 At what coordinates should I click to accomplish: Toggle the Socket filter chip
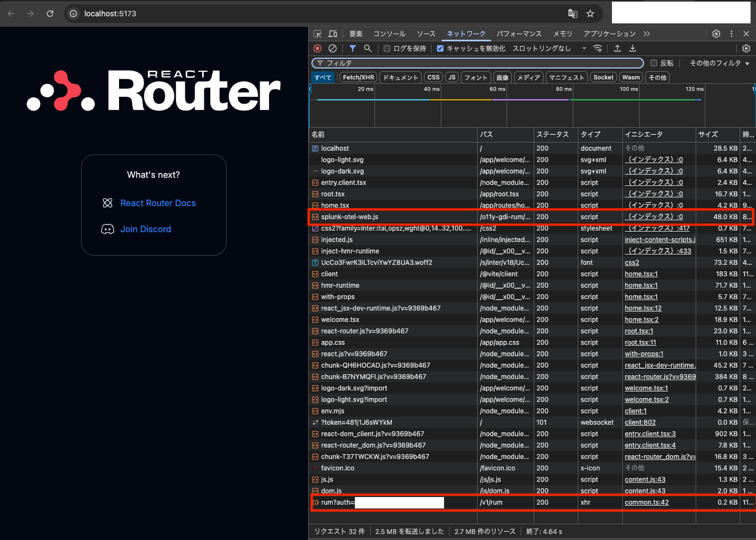[603, 77]
